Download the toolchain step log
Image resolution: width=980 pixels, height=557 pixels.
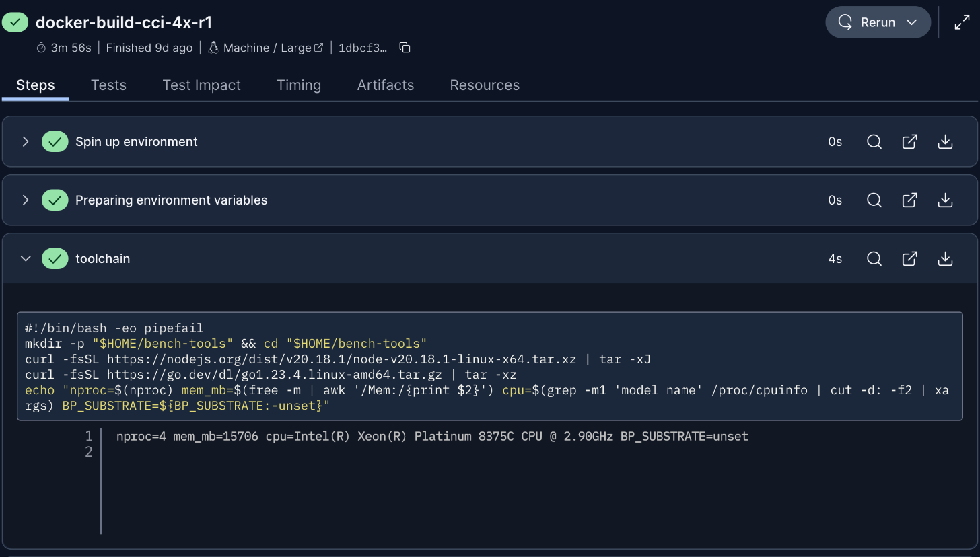tap(946, 259)
